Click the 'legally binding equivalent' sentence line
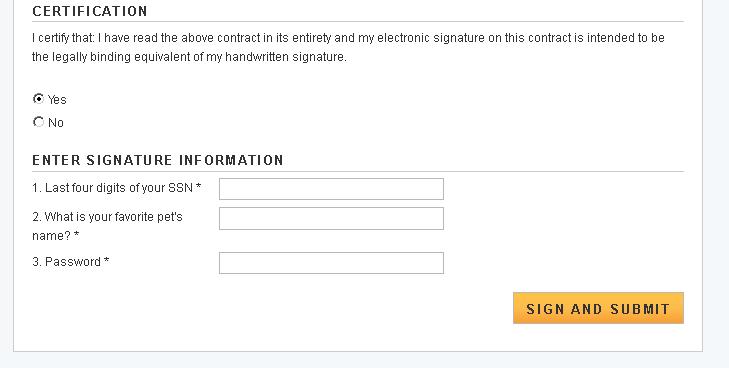The image size is (729, 368). (x=189, y=57)
